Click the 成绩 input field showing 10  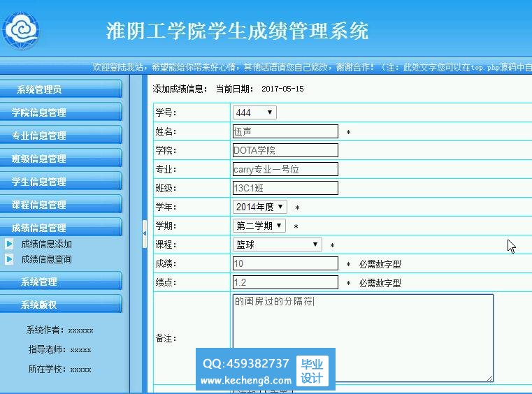pyautogui.click(x=285, y=263)
